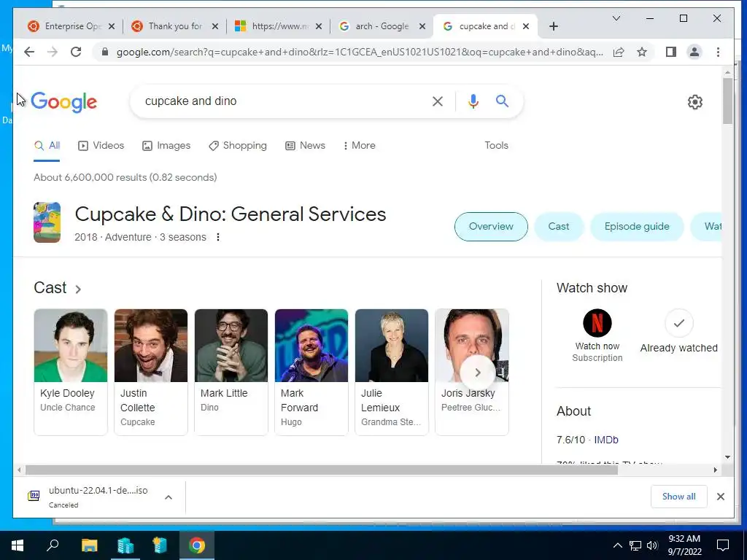Dismiss the downloads bar
Image resolution: width=747 pixels, height=560 pixels.
pos(720,497)
